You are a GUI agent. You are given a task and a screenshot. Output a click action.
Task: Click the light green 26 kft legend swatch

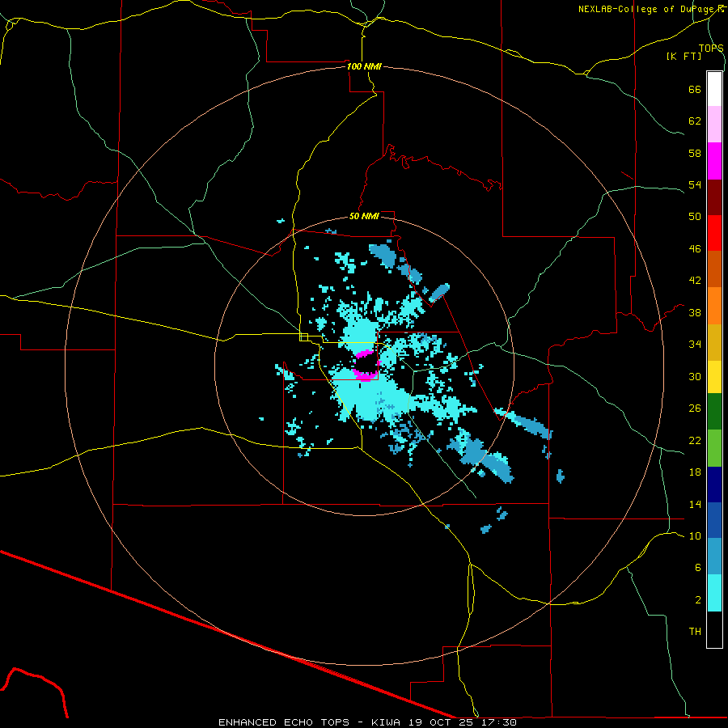(714, 448)
